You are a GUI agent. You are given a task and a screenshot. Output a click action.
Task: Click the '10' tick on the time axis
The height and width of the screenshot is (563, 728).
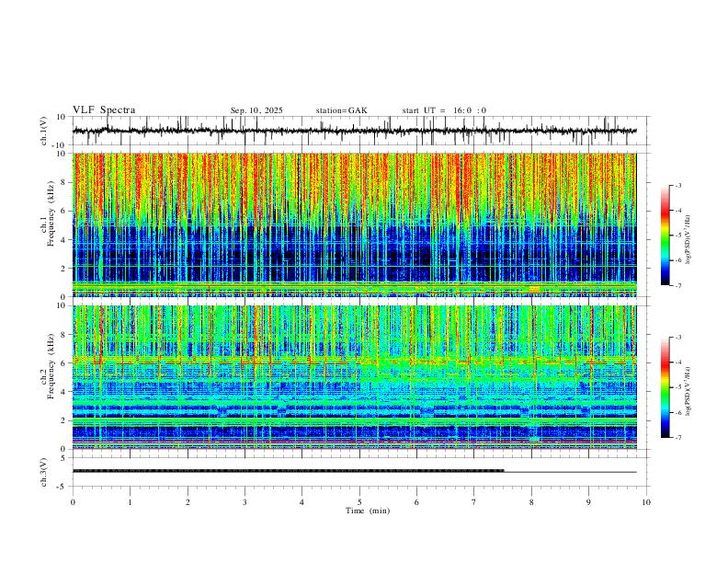click(x=646, y=502)
